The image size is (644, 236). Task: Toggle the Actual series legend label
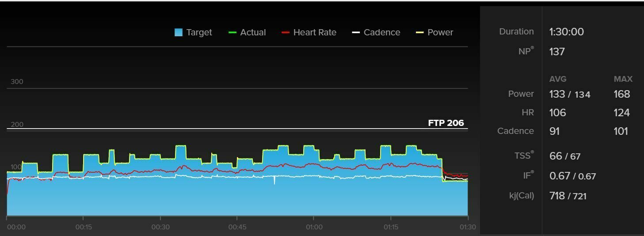click(252, 32)
